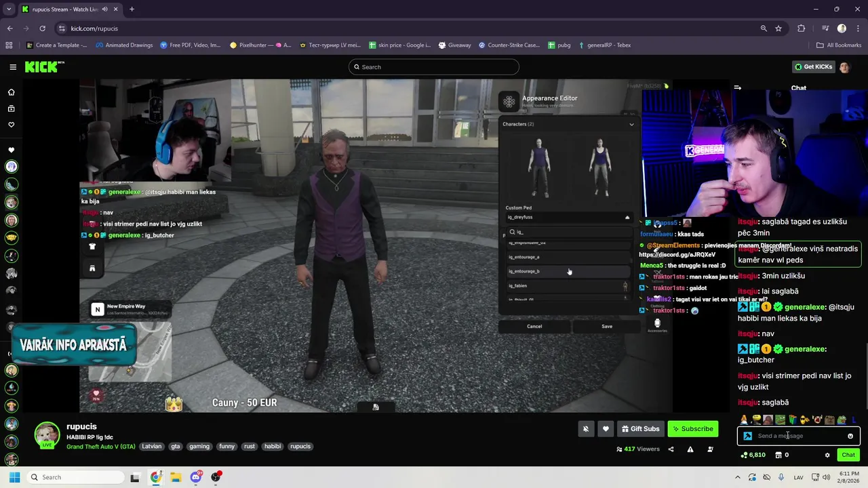This screenshot has height=488, width=868.
Task: Select the female character thumbnail in Appearance Editor
Action: 599,167
